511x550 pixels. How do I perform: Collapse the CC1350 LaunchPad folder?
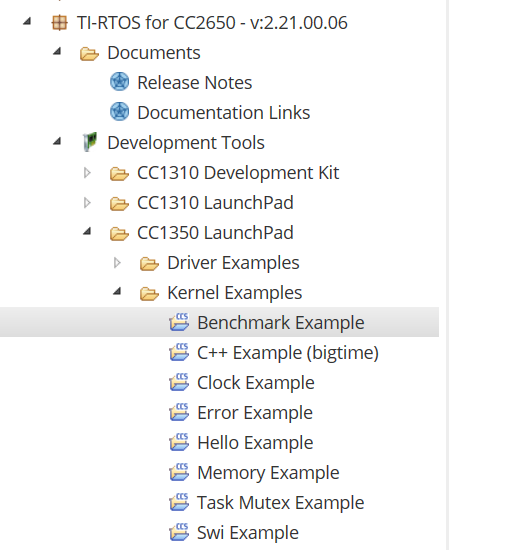(x=87, y=232)
